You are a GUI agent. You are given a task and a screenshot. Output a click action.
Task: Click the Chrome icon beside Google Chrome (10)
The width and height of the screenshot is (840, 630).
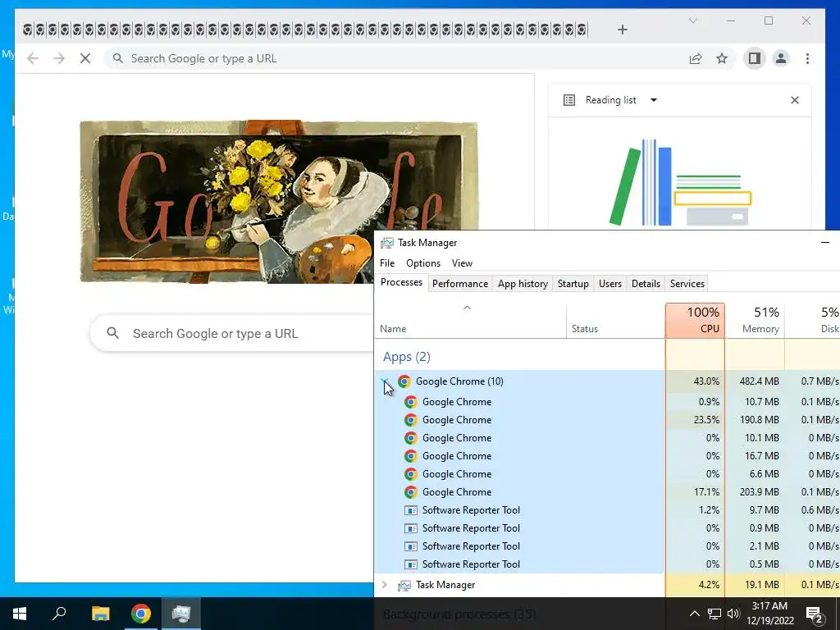pyautogui.click(x=404, y=381)
